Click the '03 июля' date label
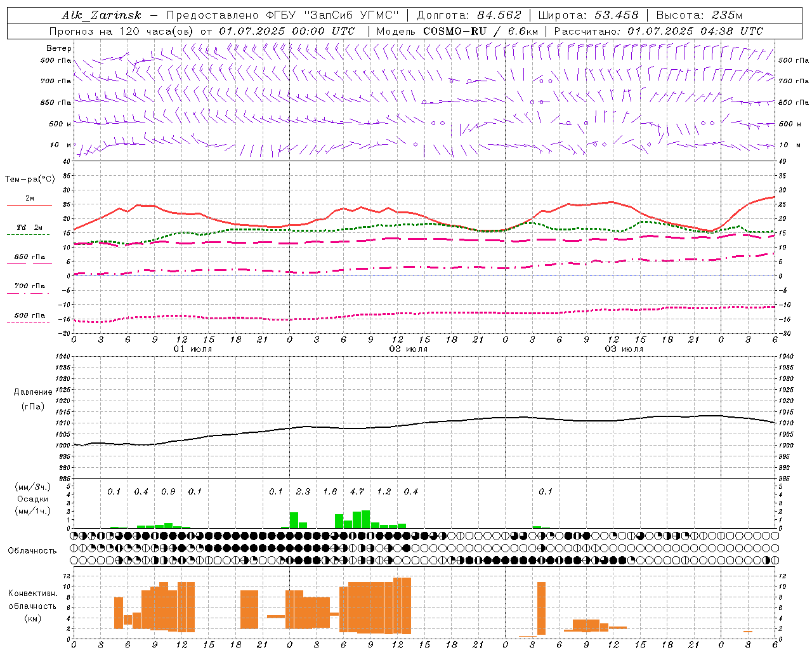Image resolution: width=812 pixels, height=650 pixels. pos(624,349)
